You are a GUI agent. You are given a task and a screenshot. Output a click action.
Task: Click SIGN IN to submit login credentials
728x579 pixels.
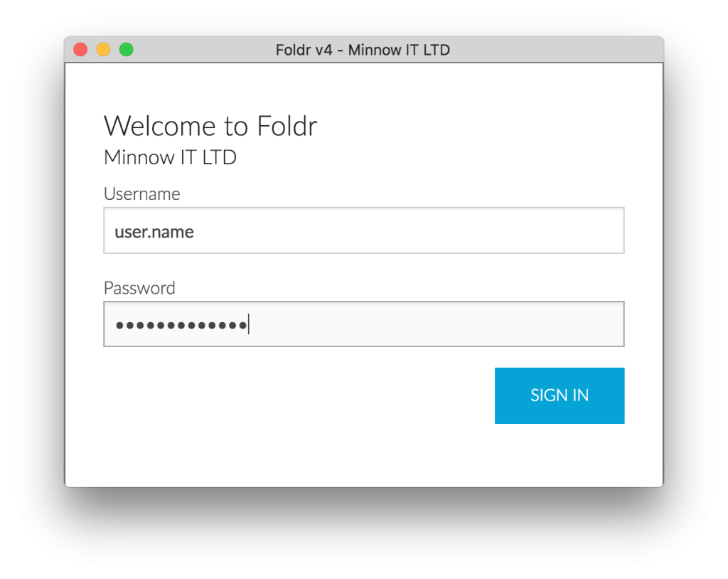click(560, 395)
